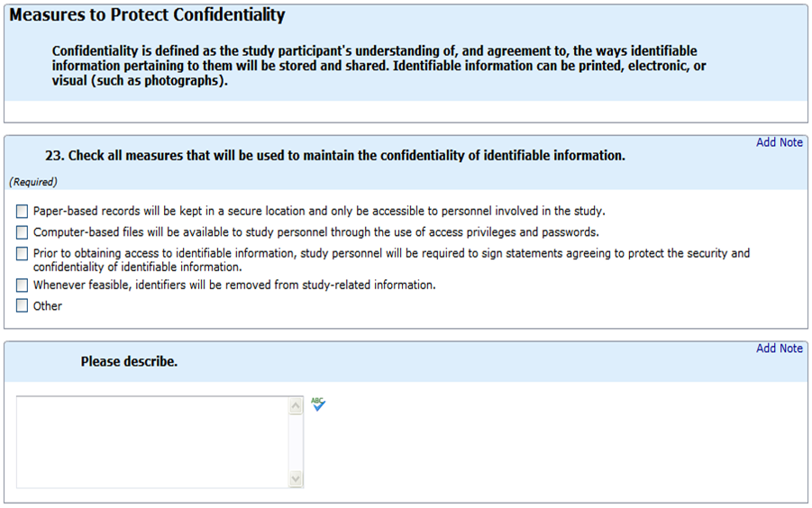Toggle the Other checkbox

pyautogui.click(x=23, y=306)
